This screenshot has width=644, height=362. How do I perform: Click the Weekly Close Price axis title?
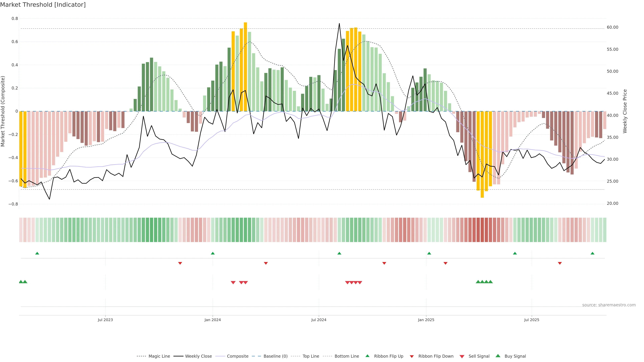625,111
